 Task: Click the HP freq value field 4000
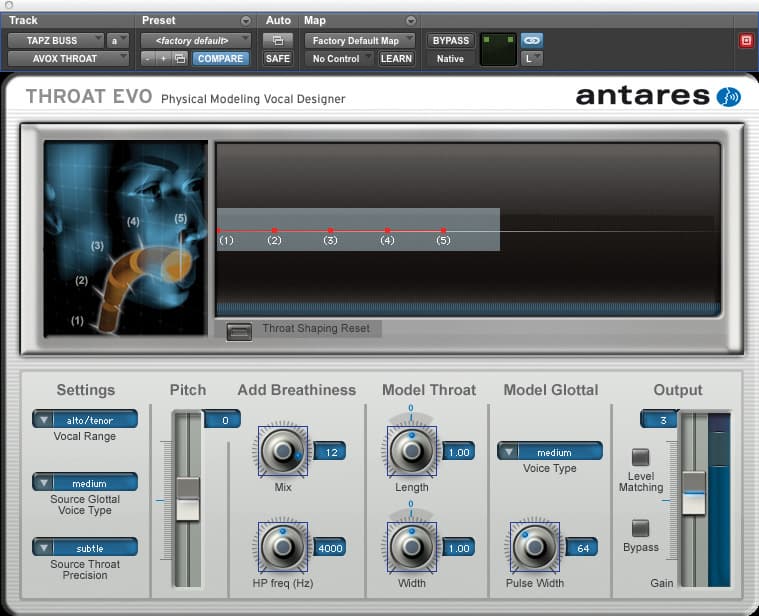(x=330, y=548)
